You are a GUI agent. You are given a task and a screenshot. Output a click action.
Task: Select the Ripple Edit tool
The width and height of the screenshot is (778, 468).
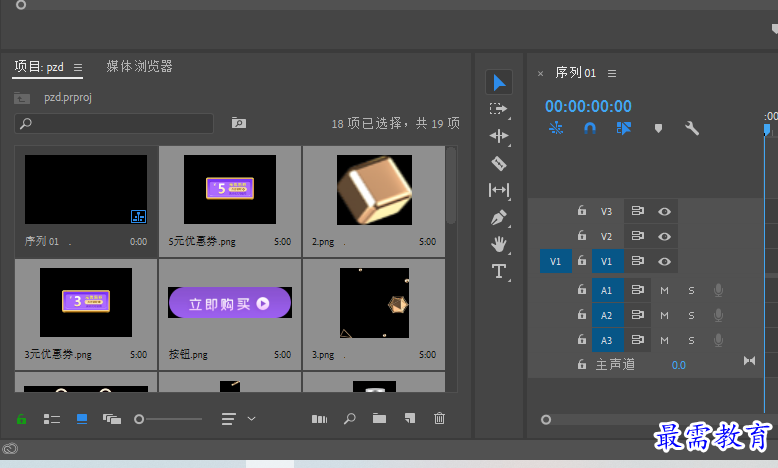pyautogui.click(x=499, y=136)
